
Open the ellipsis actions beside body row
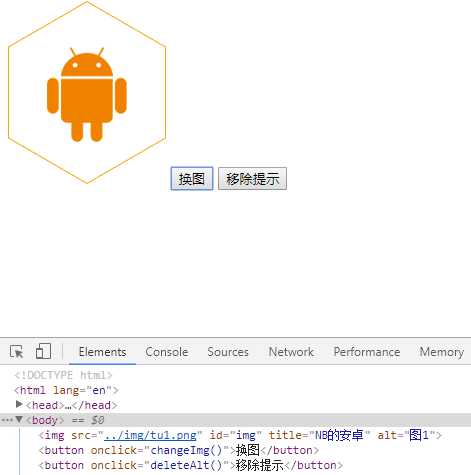7,420
